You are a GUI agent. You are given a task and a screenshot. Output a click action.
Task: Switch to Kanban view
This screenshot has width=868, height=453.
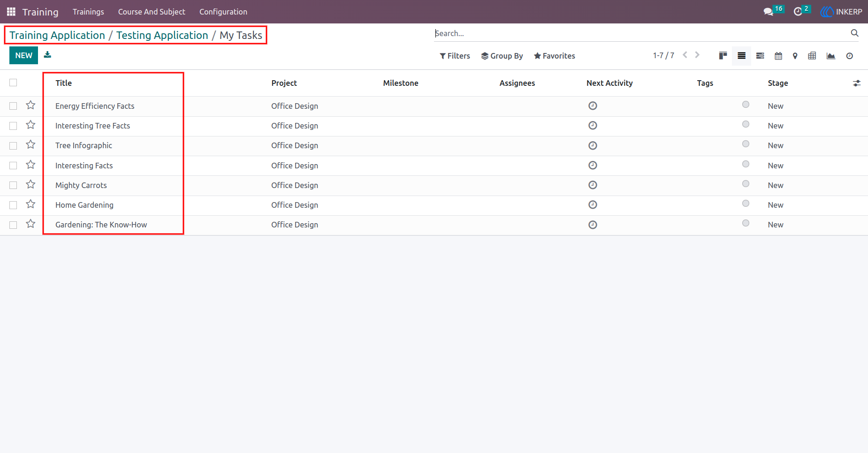tap(723, 56)
